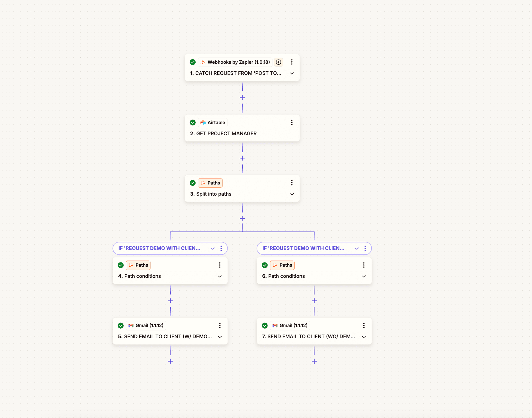Image resolution: width=532 pixels, height=418 pixels.
Task: Click the Paths badge on step 6
Action: point(282,265)
